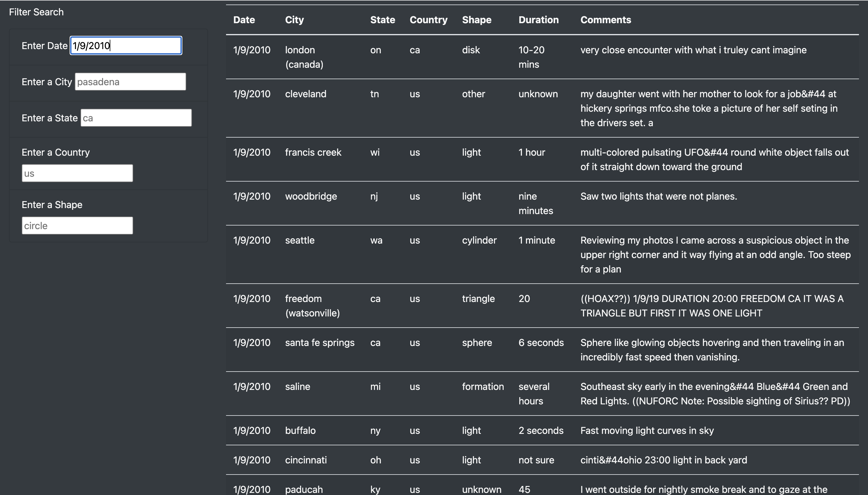Click the Shape column header
868x495 pixels.
pos(476,20)
